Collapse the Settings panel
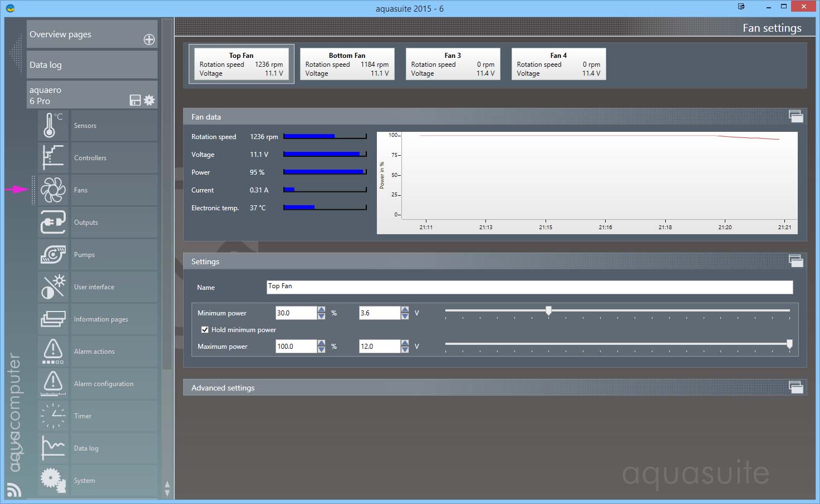This screenshot has height=504, width=820. [796, 261]
